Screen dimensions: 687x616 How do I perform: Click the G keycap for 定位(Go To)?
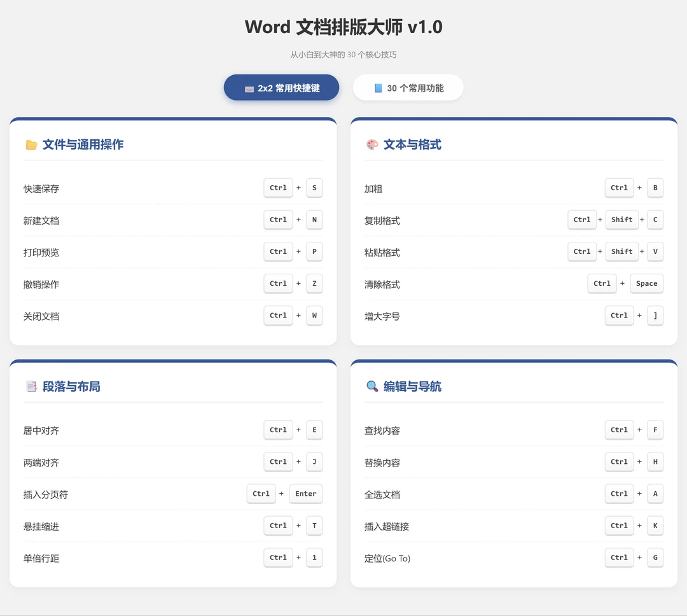[655, 557]
